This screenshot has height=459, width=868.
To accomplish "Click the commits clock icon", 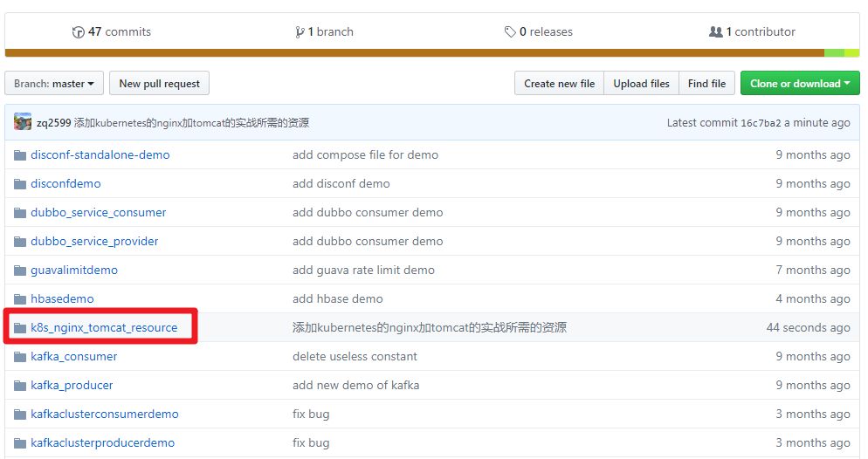I will tap(78, 32).
